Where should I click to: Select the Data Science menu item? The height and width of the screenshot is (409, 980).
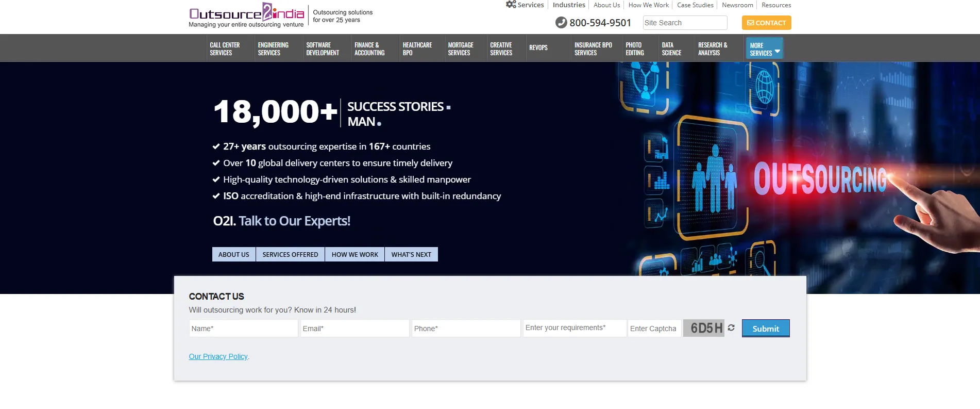coord(671,48)
